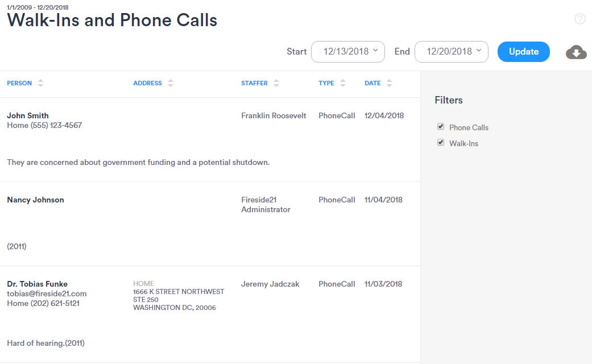The height and width of the screenshot is (364, 592).
Task: Sort the STAFFER column using its sort icon
Action: click(x=276, y=83)
